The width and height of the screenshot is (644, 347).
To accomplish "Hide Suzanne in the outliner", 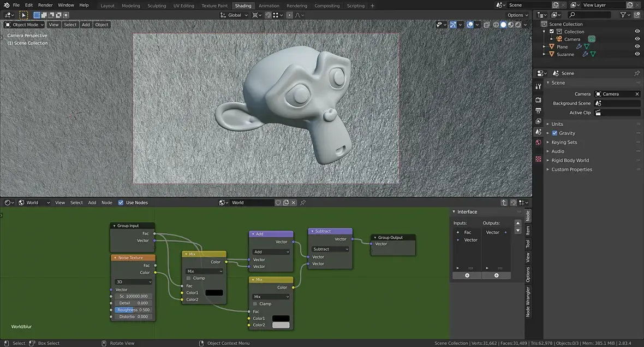I will (637, 54).
